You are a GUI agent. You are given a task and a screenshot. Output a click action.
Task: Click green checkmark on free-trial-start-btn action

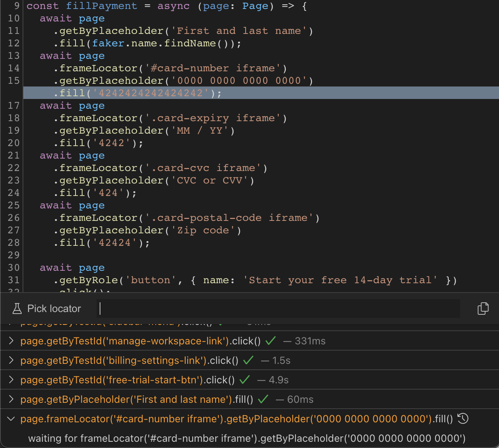click(244, 379)
